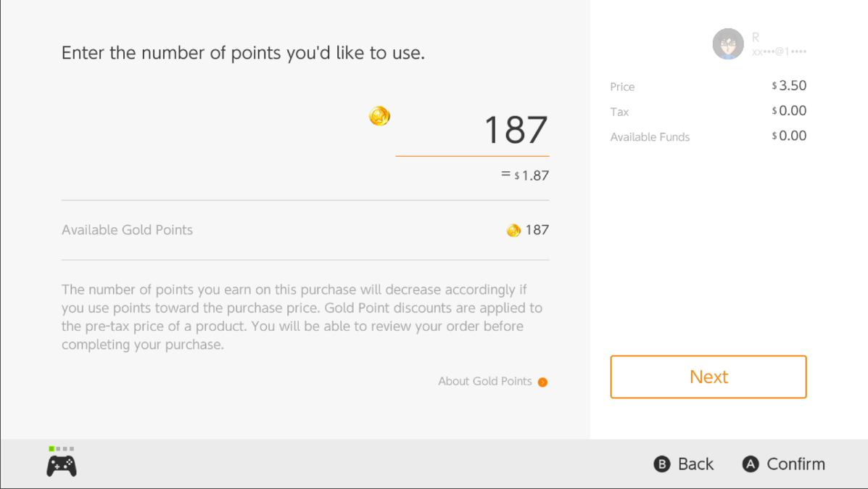Click the orange arrow icon after About Gold Points

point(542,382)
